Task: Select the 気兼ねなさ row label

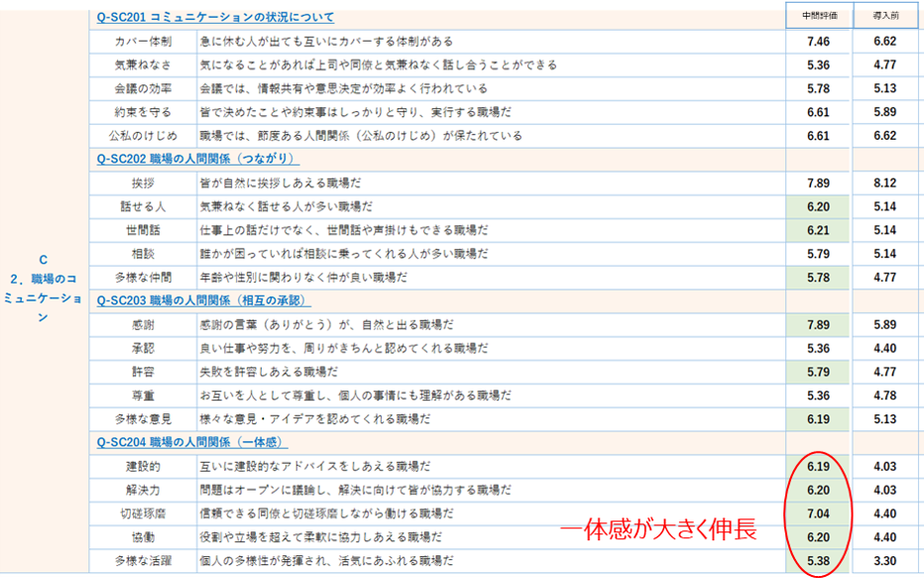Action: (143, 64)
